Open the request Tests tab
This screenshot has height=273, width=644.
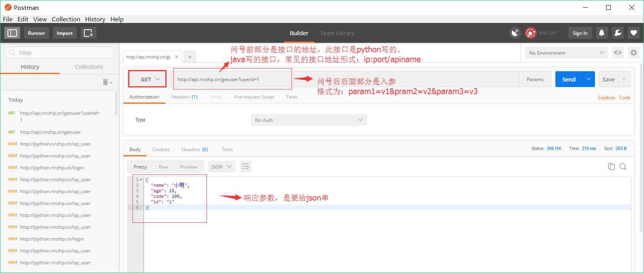coord(292,97)
